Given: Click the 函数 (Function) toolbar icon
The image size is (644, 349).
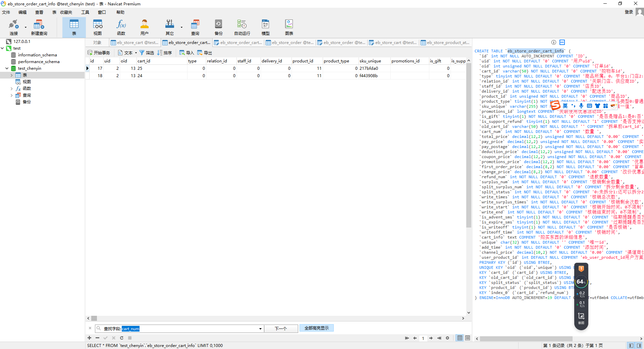Looking at the screenshot, I should coord(121,27).
